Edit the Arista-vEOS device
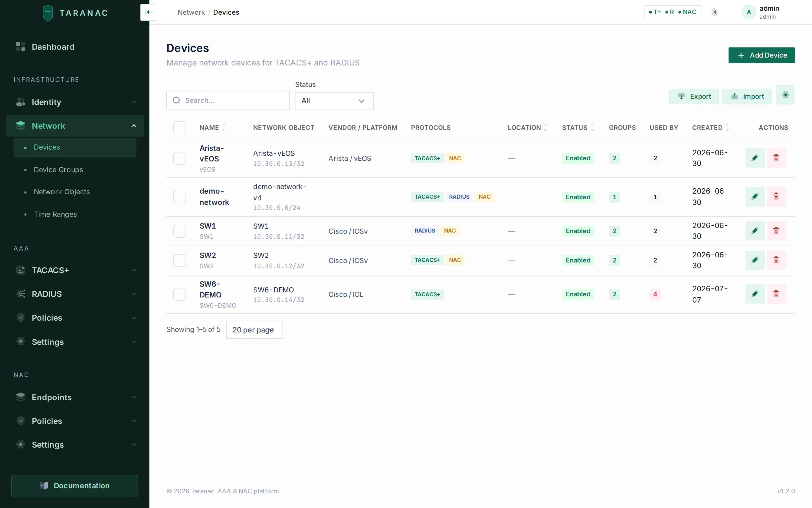 click(754, 158)
